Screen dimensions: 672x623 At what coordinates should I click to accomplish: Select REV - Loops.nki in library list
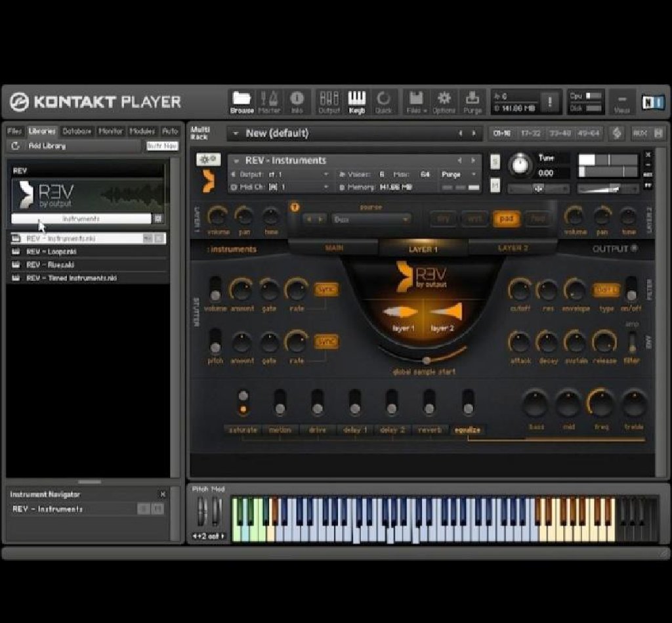[52, 251]
